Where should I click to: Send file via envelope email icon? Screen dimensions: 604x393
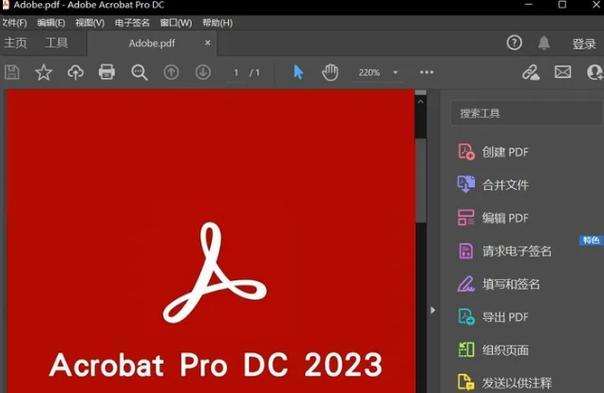(x=563, y=72)
